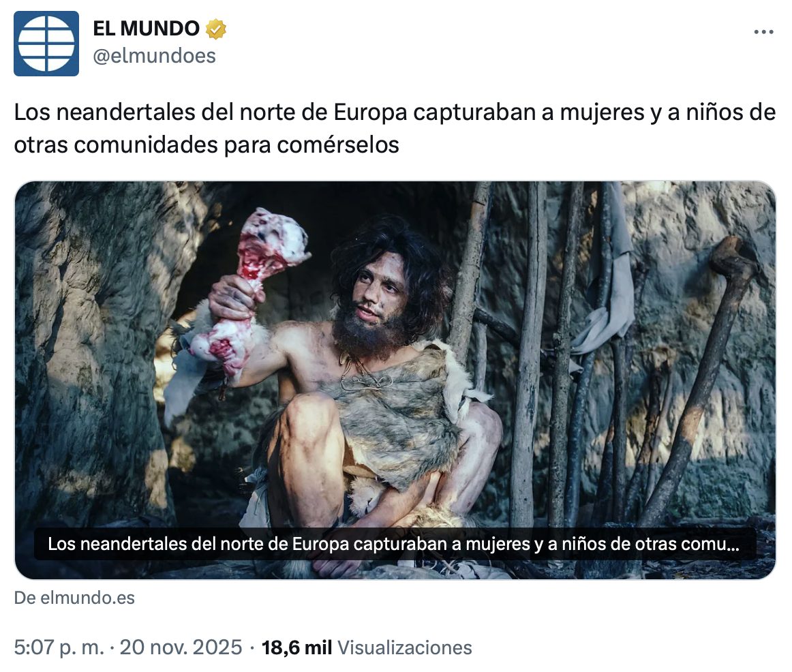Click the Visualizaciones label

point(405,647)
